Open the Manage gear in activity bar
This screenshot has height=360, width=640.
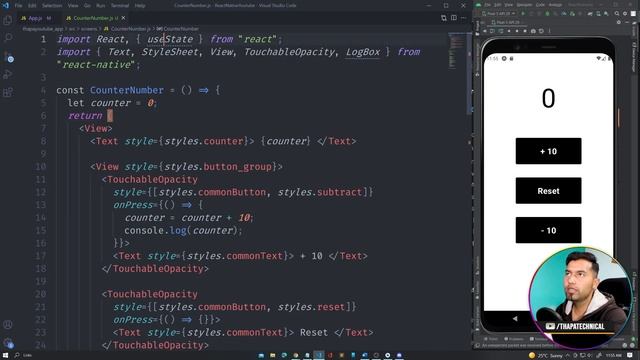point(8,343)
